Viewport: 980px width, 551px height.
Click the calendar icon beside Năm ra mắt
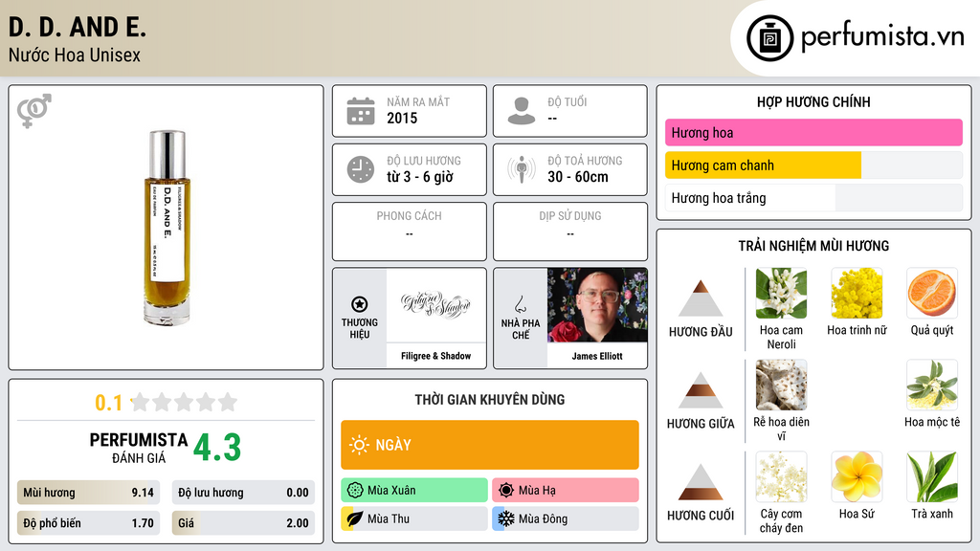361,111
